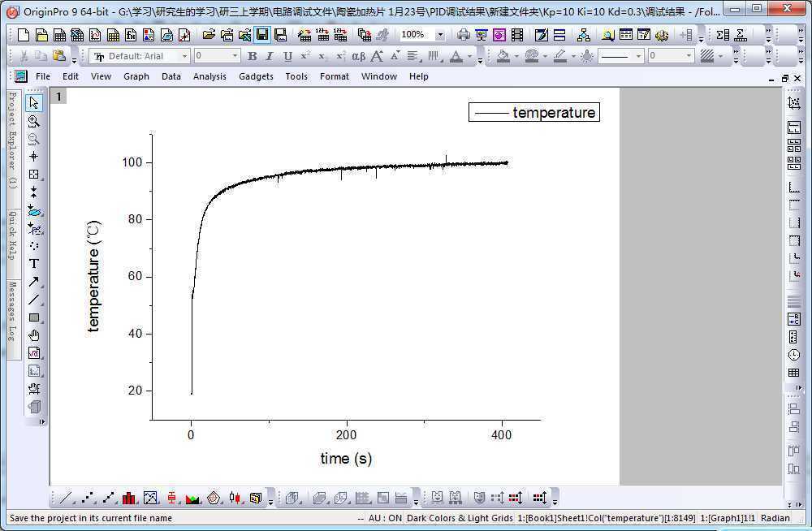Expand the fill pattern dropdown arrow

720,56
